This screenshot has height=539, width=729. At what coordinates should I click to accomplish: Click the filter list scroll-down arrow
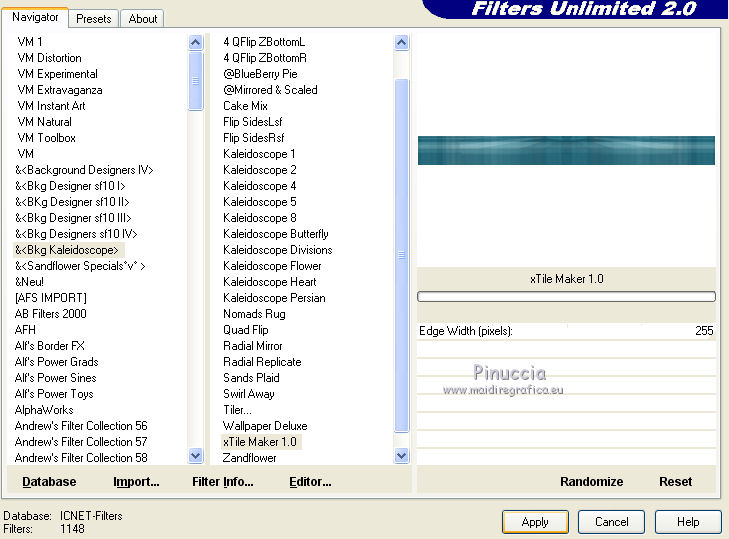401,456
